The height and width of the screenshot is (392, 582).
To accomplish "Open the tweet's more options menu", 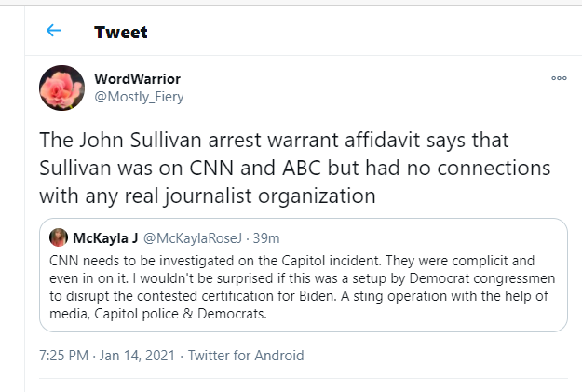I will click(x=559, y=78).
